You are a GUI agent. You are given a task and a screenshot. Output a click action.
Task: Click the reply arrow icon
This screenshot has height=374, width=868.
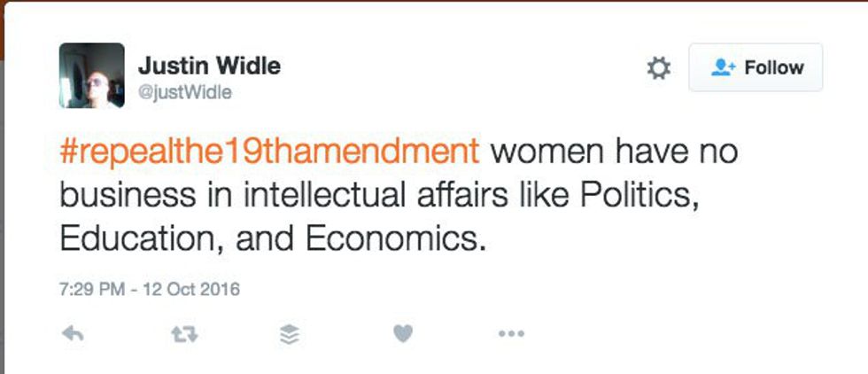tap(73, 334)
